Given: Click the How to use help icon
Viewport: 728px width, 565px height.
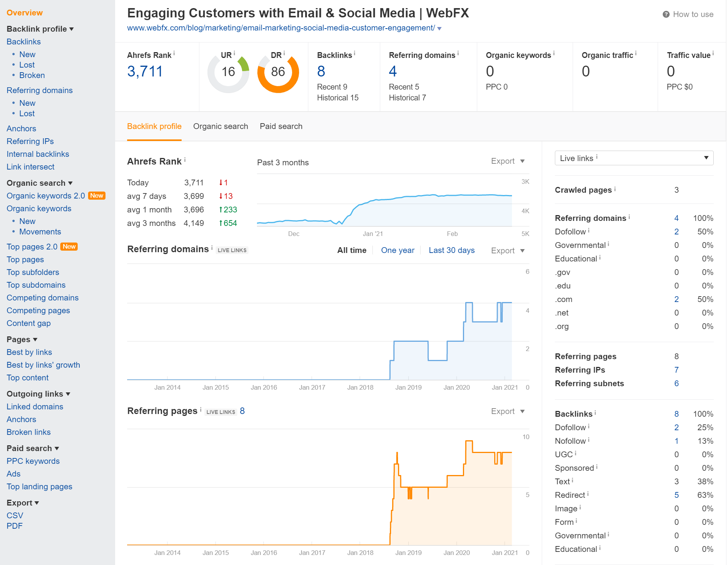Looking at the screenshot, I should (x=666, y=14).
